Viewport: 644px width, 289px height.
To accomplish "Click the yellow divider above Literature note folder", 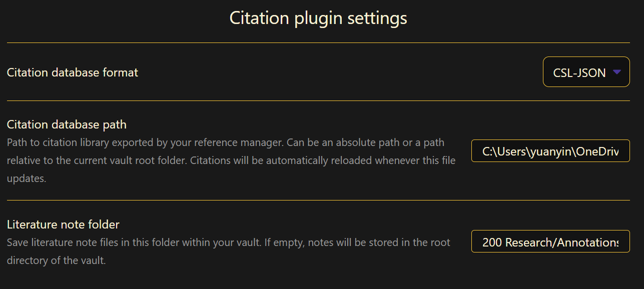I will tap(318, 200).
